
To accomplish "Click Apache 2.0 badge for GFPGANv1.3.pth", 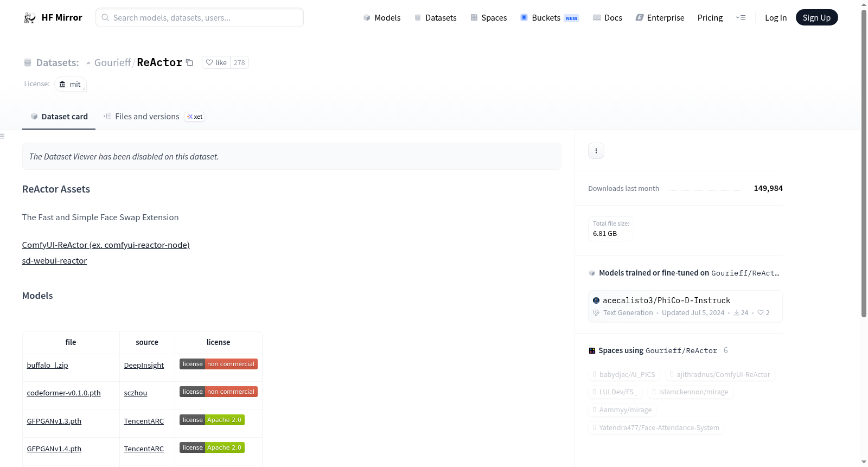I will pyautogui.click(x=212, y=420).
